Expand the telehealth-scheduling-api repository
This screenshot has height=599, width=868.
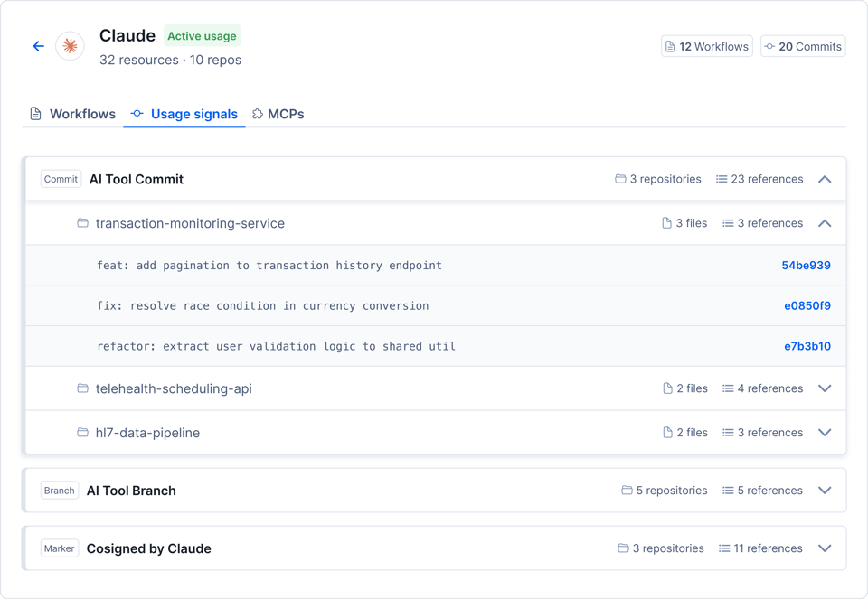tap(825, 388)
